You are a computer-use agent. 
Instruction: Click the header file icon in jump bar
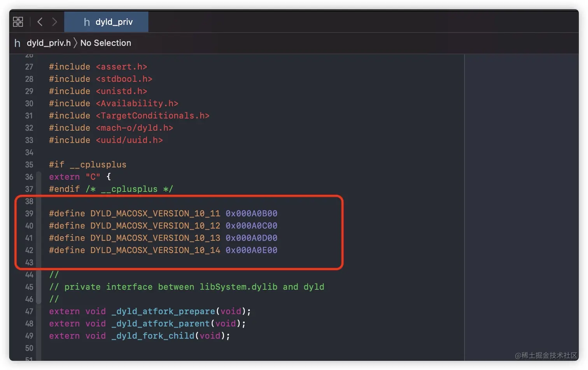click(x=17, y=43)
